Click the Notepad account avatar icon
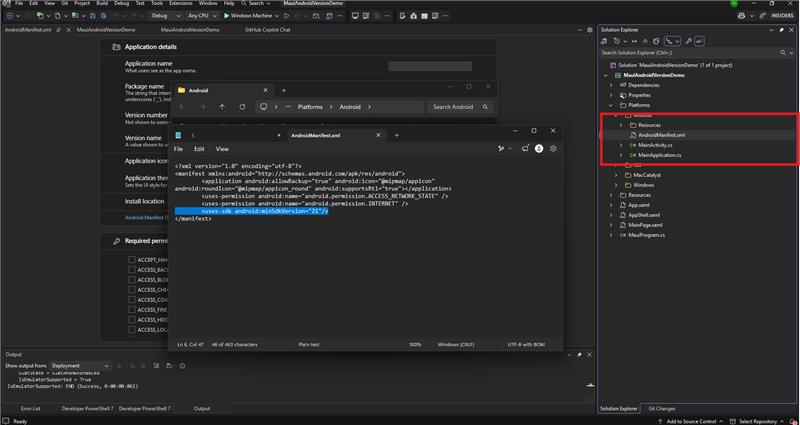 (x=539, y=148)
